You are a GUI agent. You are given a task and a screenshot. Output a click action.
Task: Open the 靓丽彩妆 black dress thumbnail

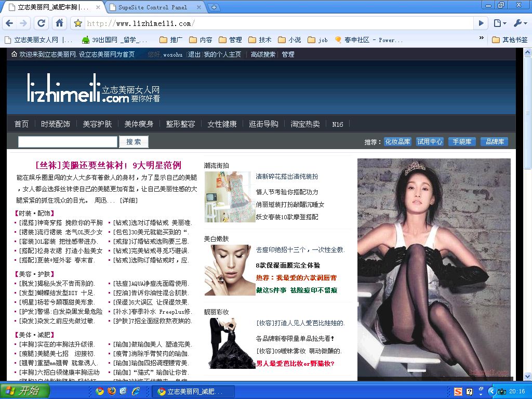(x=230, y=343)
